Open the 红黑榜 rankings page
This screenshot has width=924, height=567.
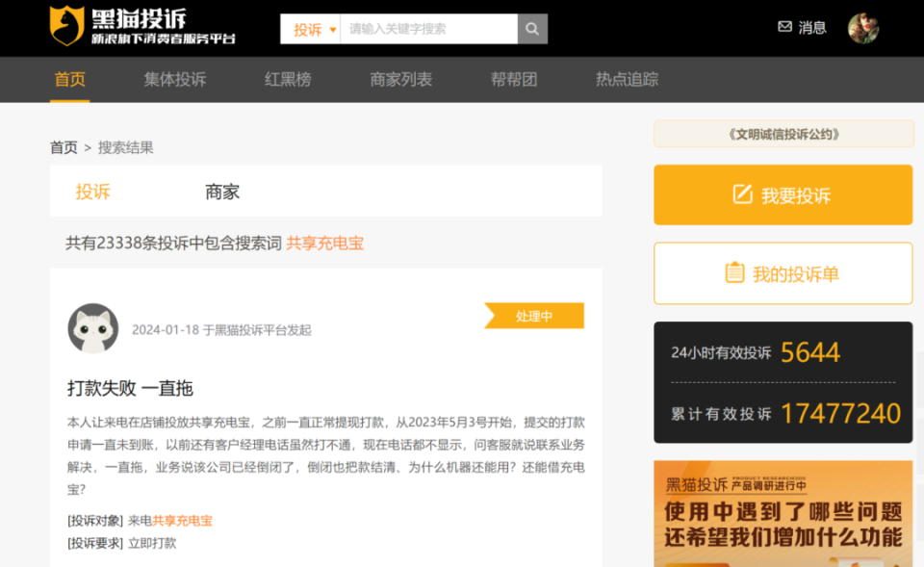(288, 79)
